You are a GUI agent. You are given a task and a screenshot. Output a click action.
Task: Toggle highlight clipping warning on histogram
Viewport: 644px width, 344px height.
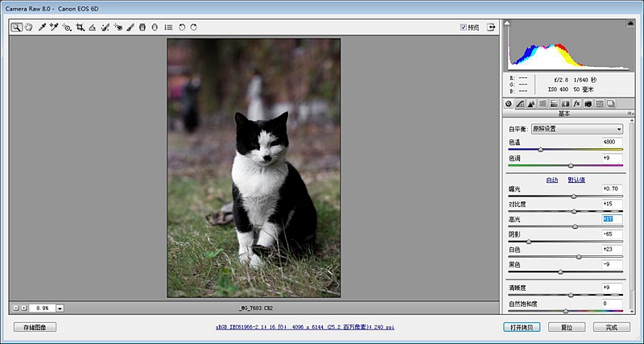coord(630,24)
